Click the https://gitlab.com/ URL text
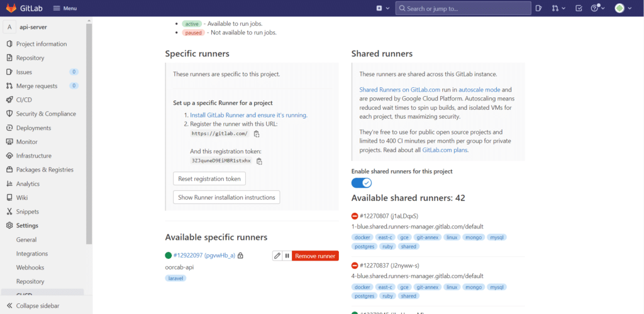This screenshot has width=644, height=314. (219, 134)
